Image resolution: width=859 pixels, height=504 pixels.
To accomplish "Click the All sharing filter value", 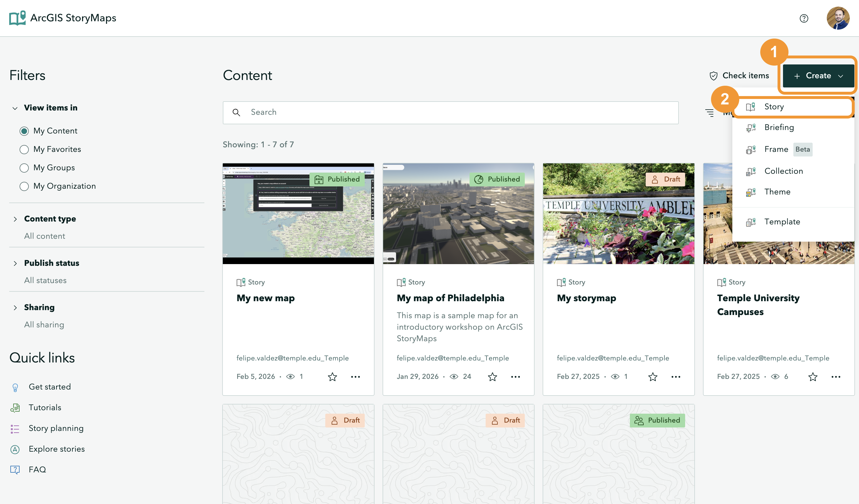I will pos(44,325).
